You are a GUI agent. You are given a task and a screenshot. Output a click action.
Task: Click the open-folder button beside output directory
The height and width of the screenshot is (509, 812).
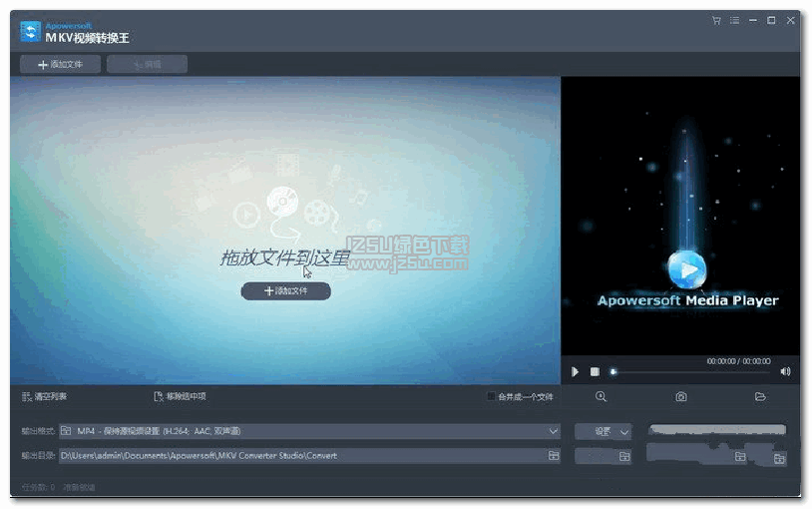click(x=604, y=456)
